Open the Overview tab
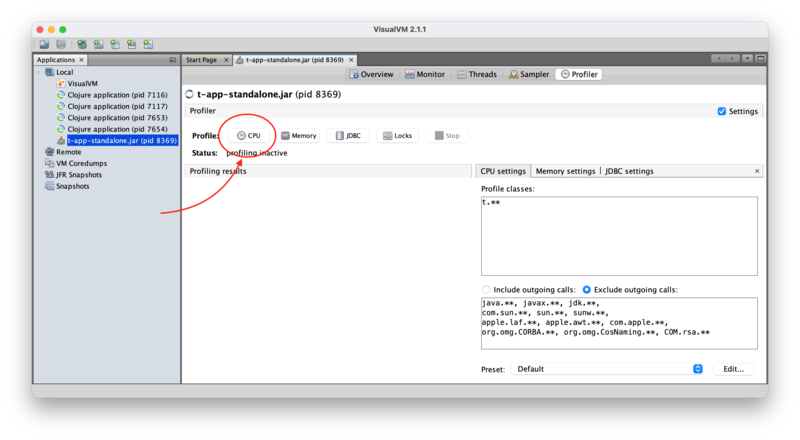The image size is (800, 440). pyautogui.click(x=371, y=75)
